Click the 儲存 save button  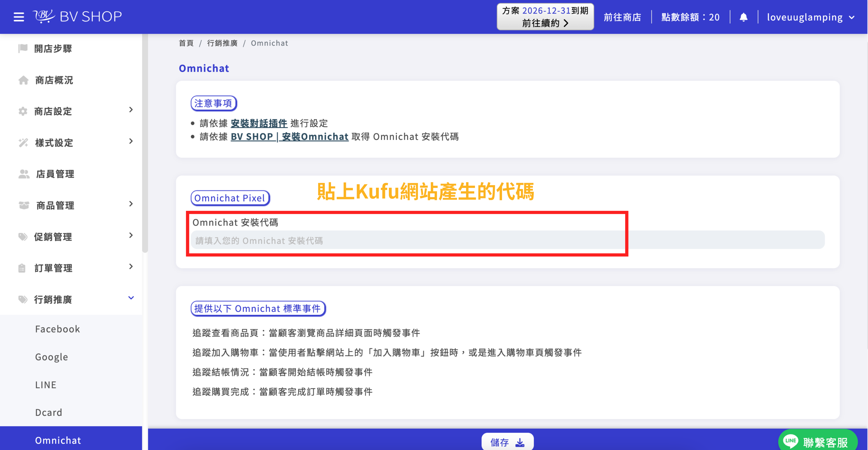[x=507, y=442]
